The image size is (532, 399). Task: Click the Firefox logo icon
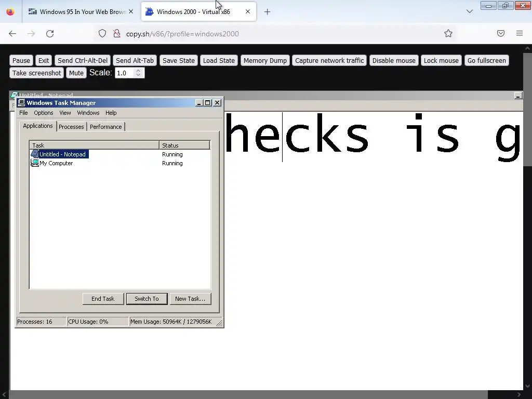[x=10, y=11]
